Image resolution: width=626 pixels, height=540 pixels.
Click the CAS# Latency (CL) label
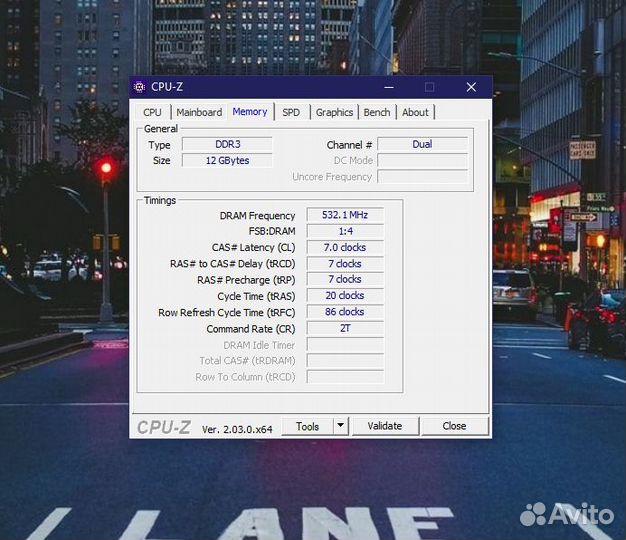point(254,248)
